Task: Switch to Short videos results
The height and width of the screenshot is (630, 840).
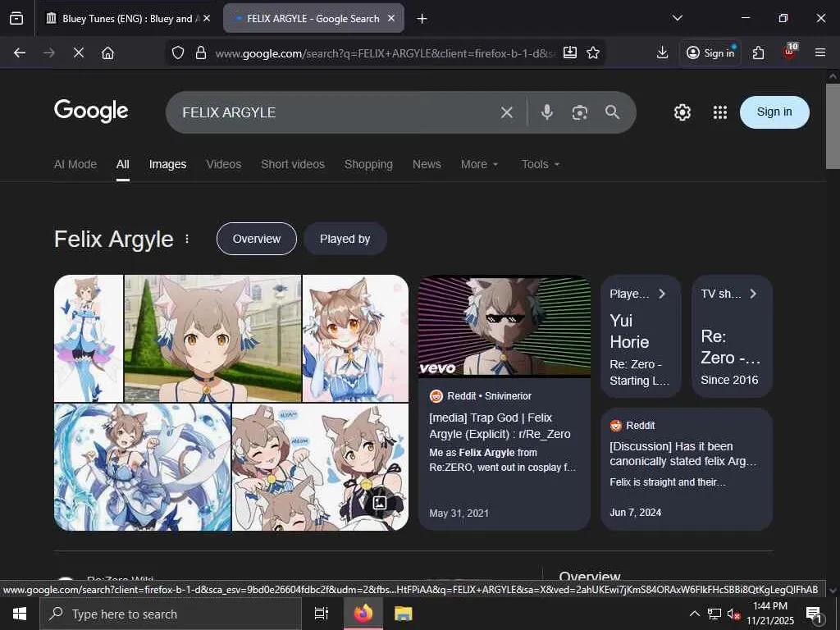Action: [293, 164]
